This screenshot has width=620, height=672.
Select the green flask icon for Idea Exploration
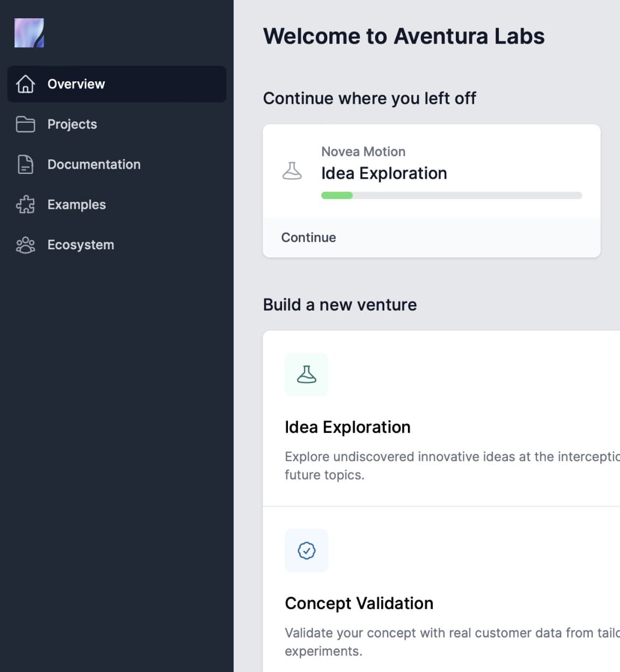click(306, 374)
